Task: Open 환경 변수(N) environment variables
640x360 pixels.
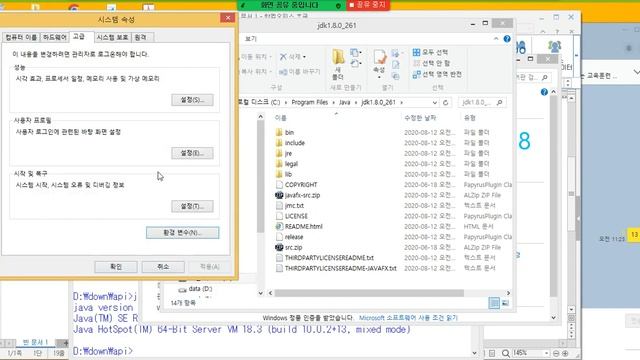Action: (x=182, y=233)
